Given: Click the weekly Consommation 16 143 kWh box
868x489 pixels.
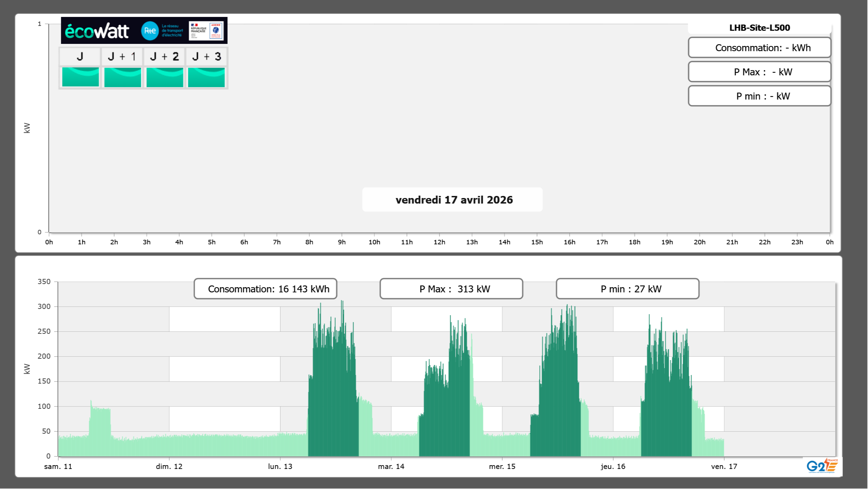Looking at the screenshot, I should tap(265, 289).
